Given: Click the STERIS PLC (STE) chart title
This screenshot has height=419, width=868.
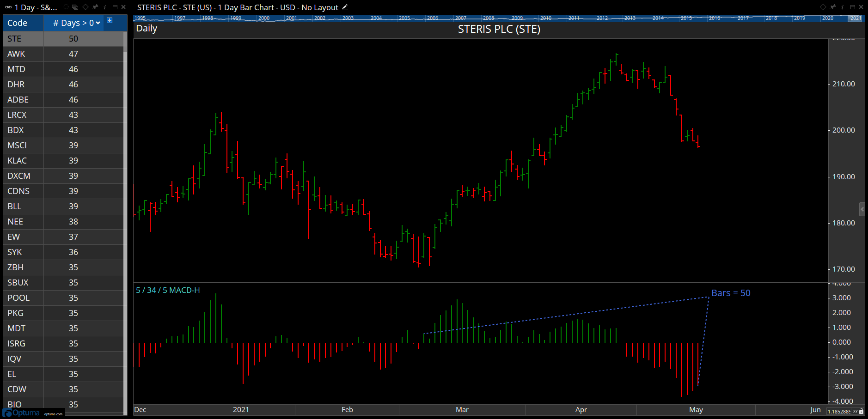Looking at the screenshot, I should point(499,29).
